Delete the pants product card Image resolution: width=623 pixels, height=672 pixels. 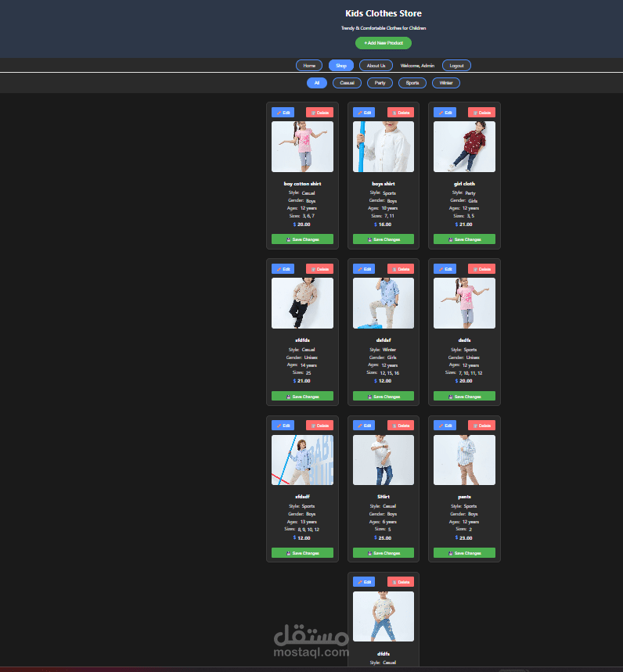pos(481,425)
